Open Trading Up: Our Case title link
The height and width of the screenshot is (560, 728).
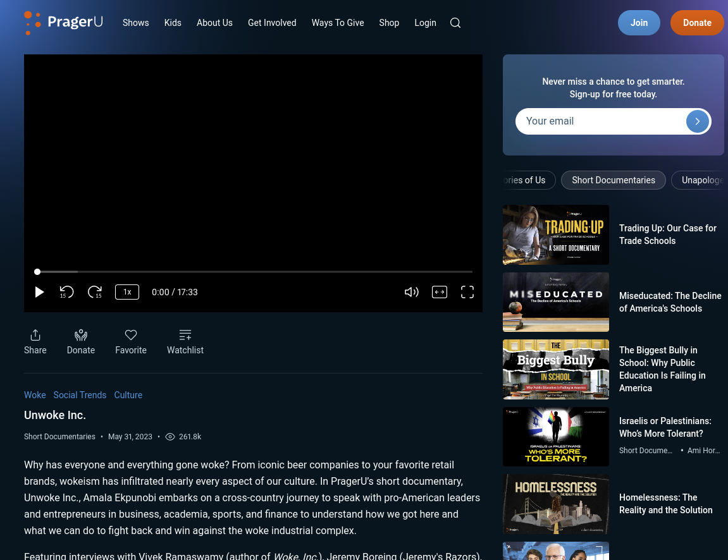[668, 234]
